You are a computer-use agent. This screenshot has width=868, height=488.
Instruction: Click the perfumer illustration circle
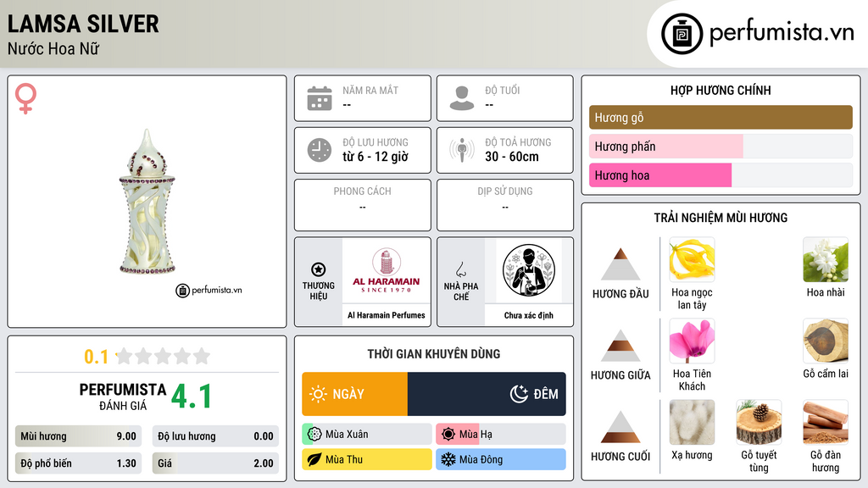point(529,270)
